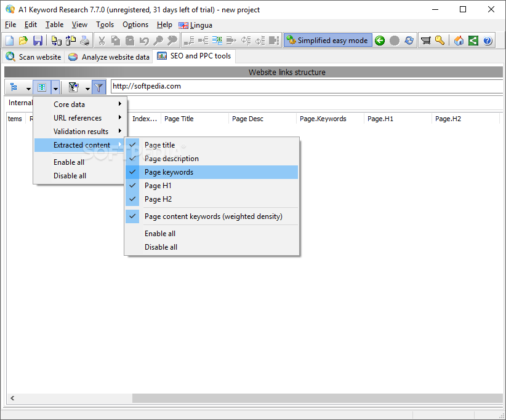
Task: Open project using the yellow folder icon
Action: [x=23, y=41]
